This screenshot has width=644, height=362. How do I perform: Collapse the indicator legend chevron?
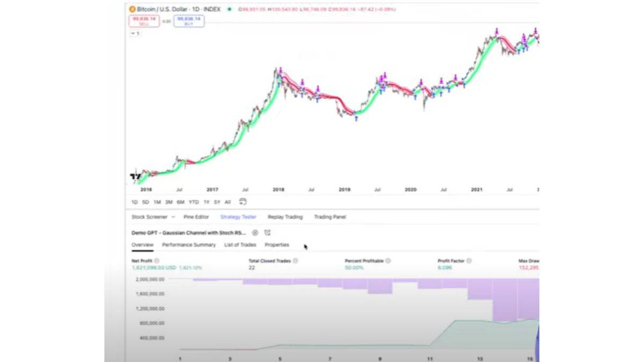click(135, 33)
